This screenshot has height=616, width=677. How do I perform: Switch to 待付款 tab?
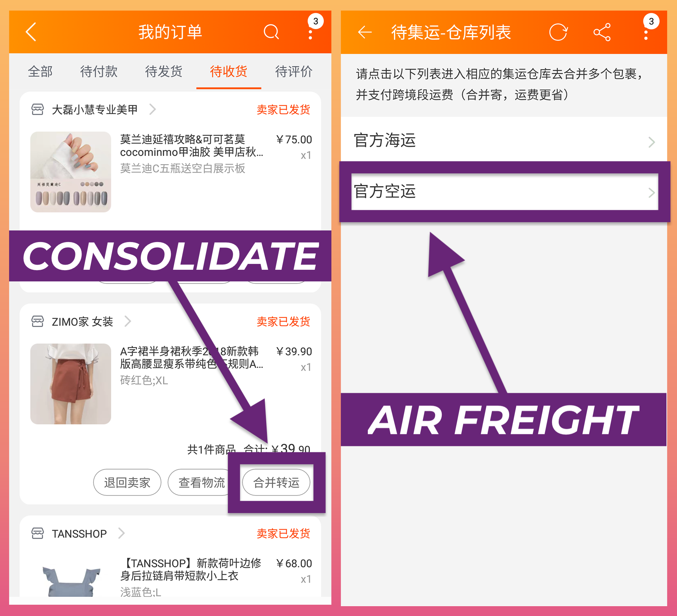click(x=99, y=71)
